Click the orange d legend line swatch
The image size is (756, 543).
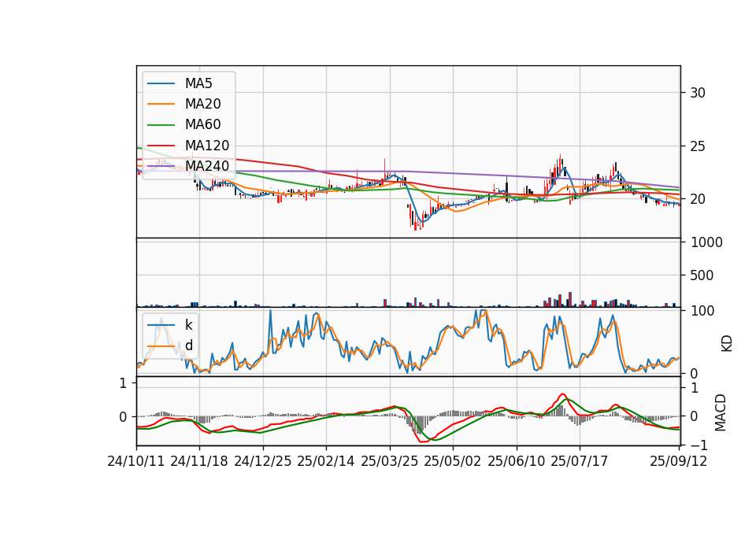pyautogui.click(x=161, y=346)
